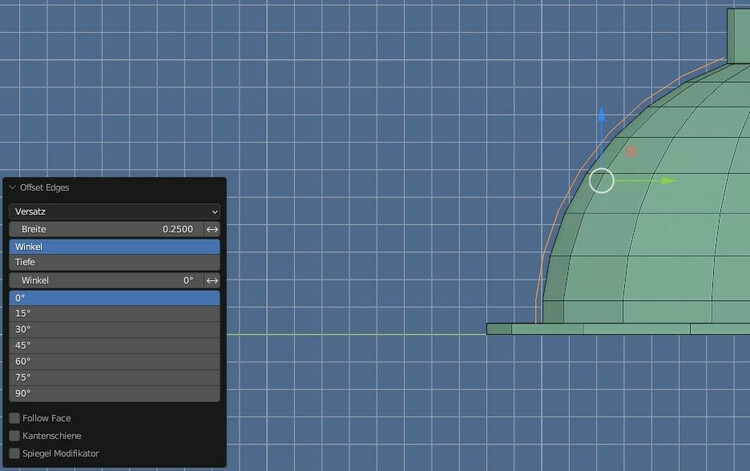Choose the Tiefe option
Screen dimensions: 750x471
pyautogui.click(x=114, y=262)
